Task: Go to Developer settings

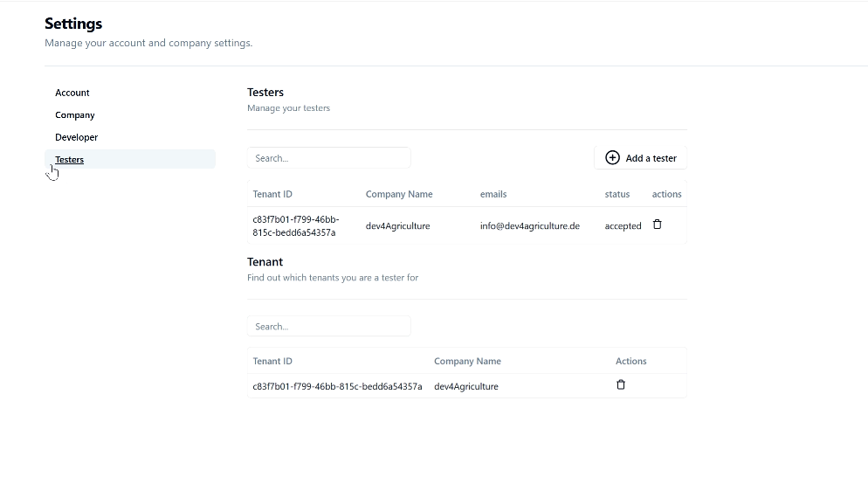Action: (x=76, y=137)
